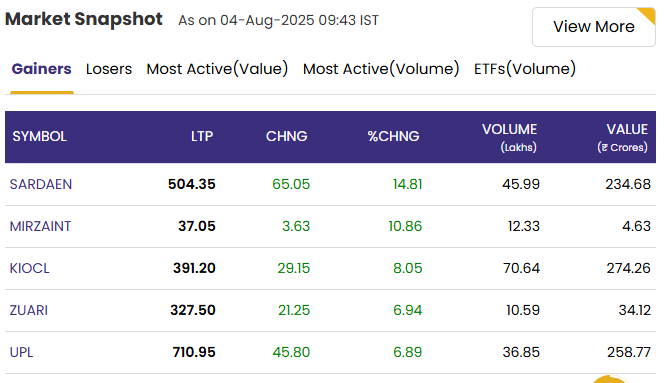Click the VOLUME (Lakhs) column header
The height and width of the screenshot is (383, 664).
pos(509,137)
